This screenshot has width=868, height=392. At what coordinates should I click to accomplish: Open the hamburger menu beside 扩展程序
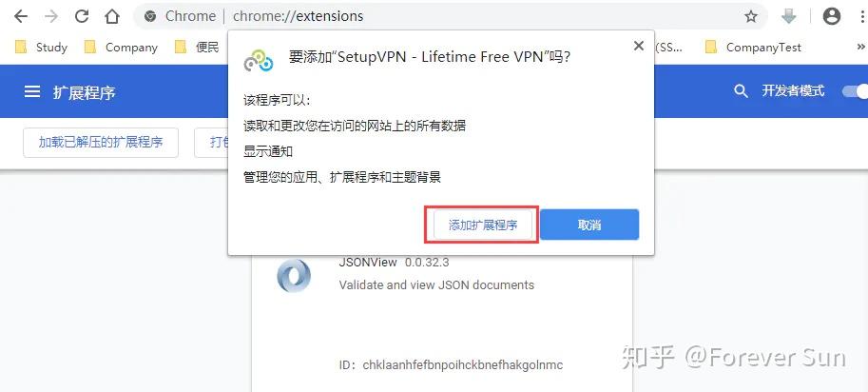click(x=32, y=91)
